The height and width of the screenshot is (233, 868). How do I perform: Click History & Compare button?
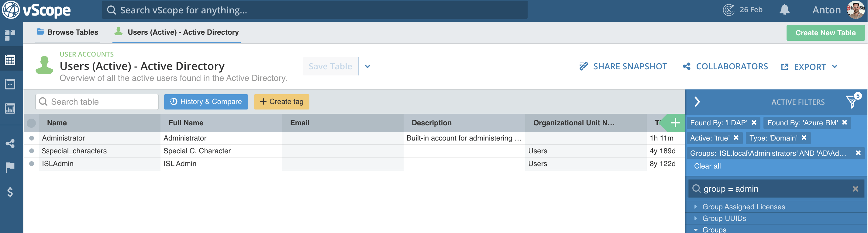(x=206, y=102)
